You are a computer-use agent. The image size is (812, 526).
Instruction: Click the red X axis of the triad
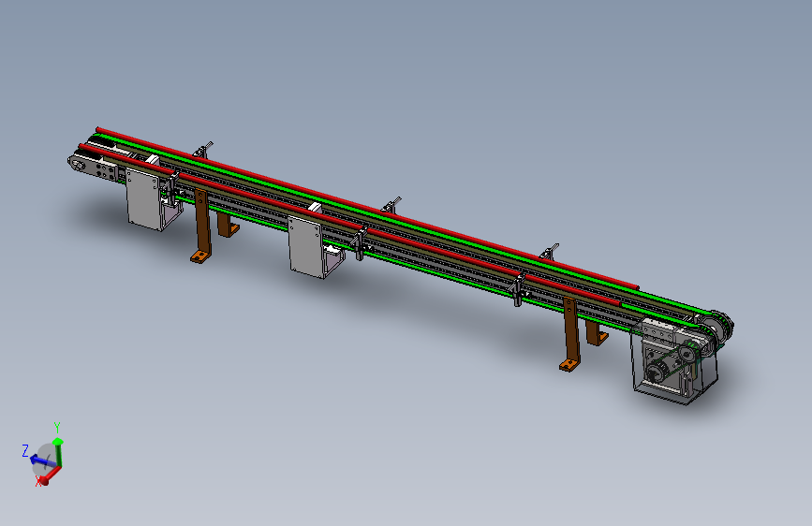click(51, 475)
